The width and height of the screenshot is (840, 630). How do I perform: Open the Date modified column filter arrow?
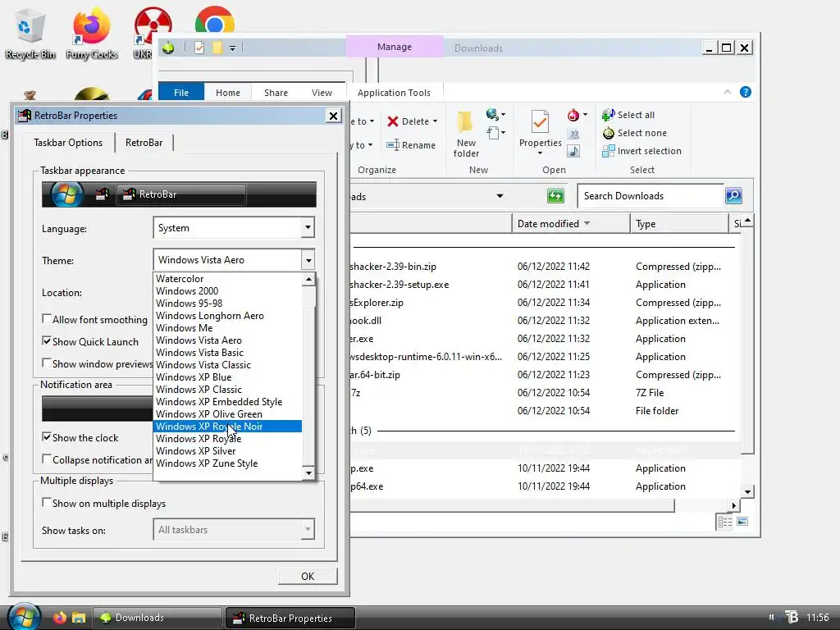[587, 223]
